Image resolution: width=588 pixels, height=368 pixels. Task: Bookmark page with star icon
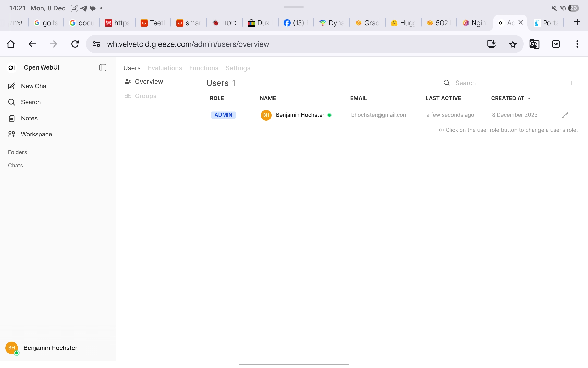click(513, 44)
